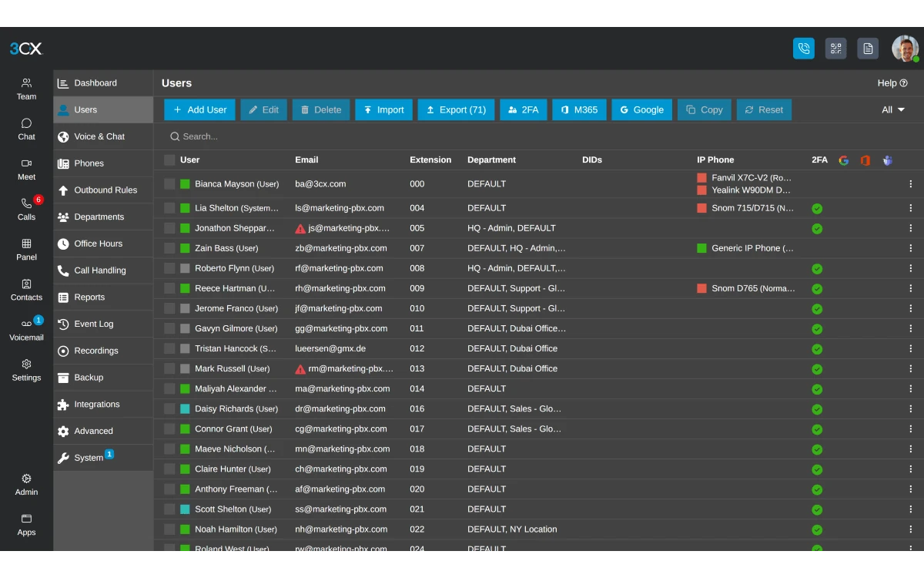Click the Edit button

(x=263, y=109)
